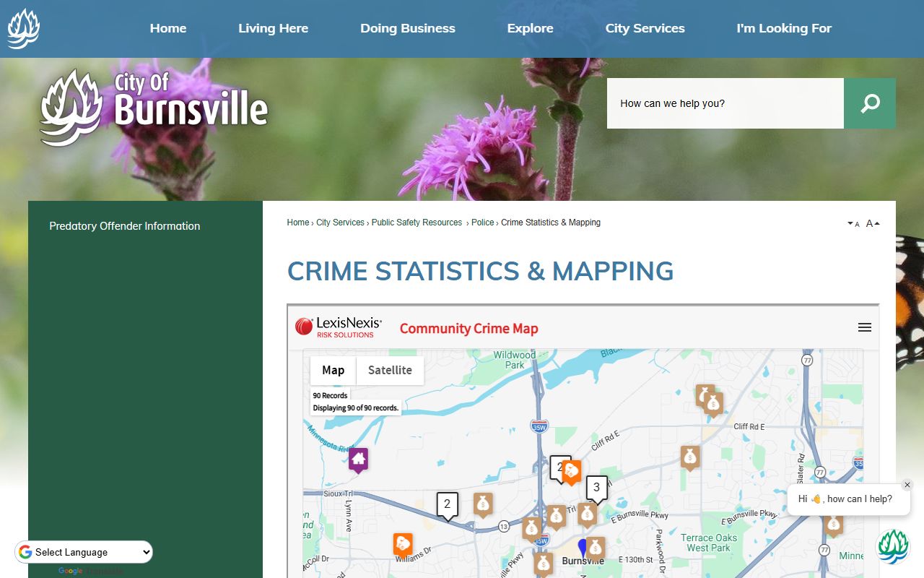Select the money-bag marker right of the blue Burnsville pin
Screen dimensions: 924x578
596,547
